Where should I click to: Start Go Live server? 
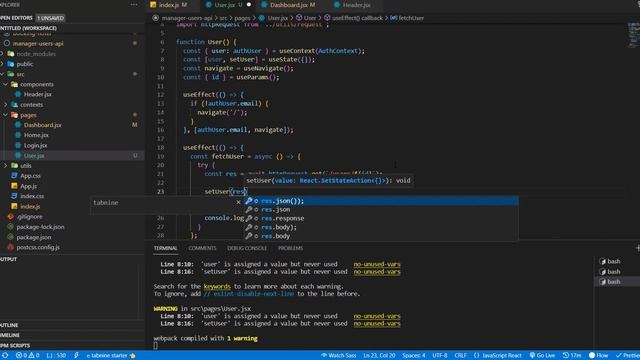(542, 356)
